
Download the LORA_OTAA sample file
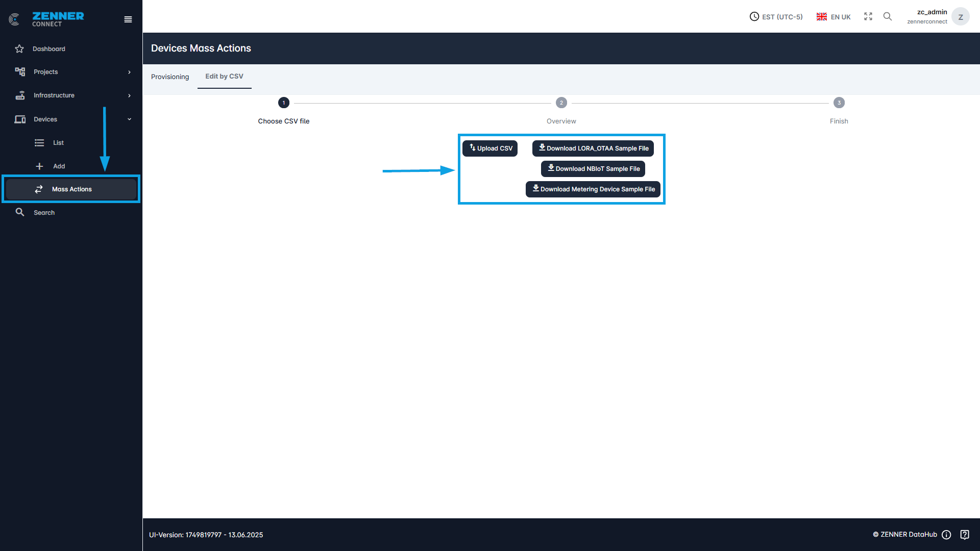pos(593,148)
